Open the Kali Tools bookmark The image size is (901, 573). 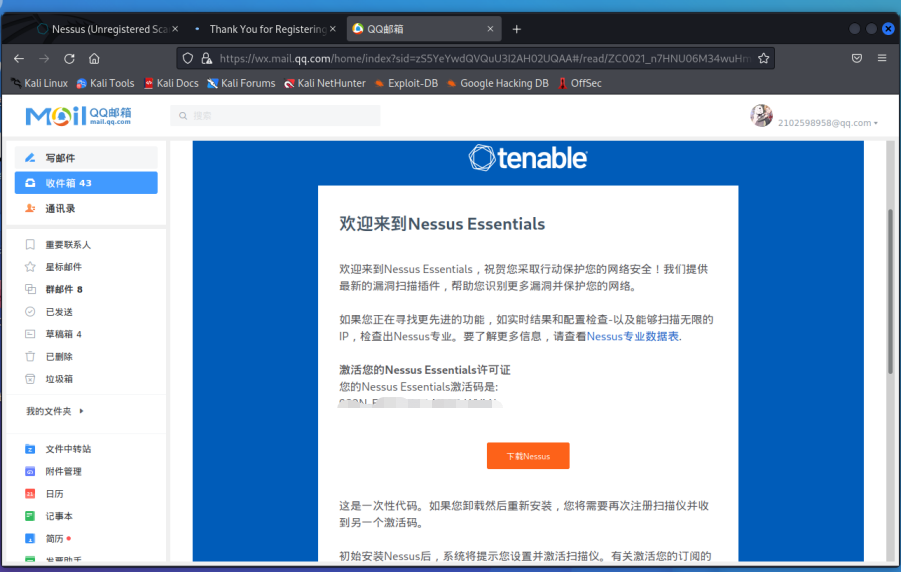point(106,83)
